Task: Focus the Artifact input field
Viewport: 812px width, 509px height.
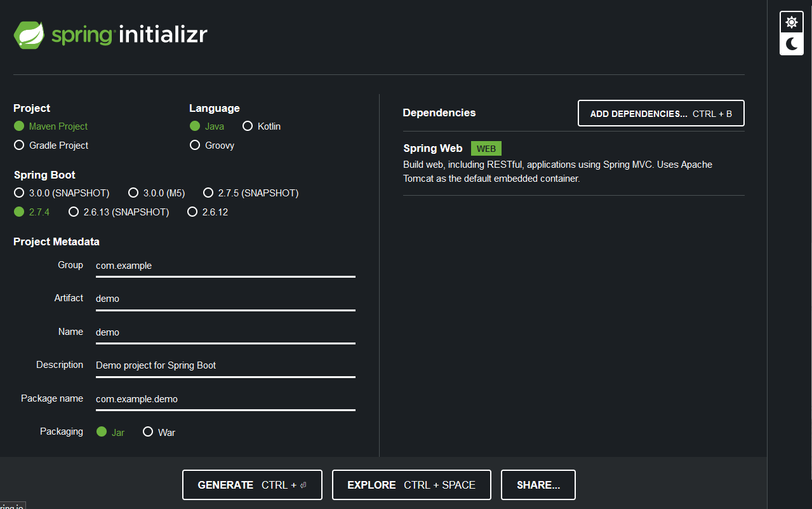Action: (x=225, y=299)
